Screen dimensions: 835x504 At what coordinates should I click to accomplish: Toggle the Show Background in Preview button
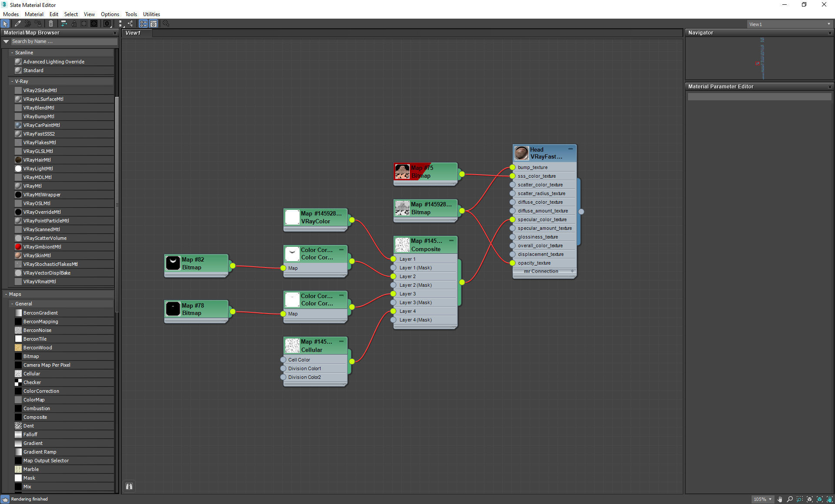click(94, 23)
